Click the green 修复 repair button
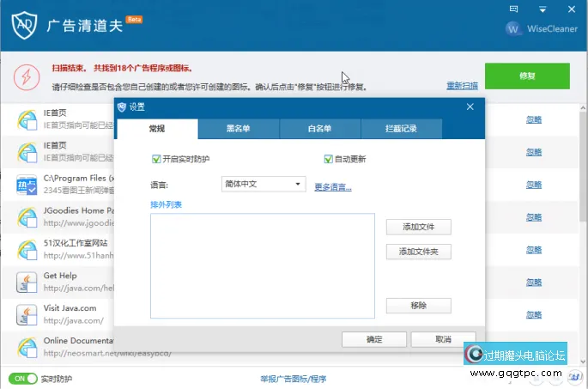Viewport: 588px width, 389px height. [527, 76]
